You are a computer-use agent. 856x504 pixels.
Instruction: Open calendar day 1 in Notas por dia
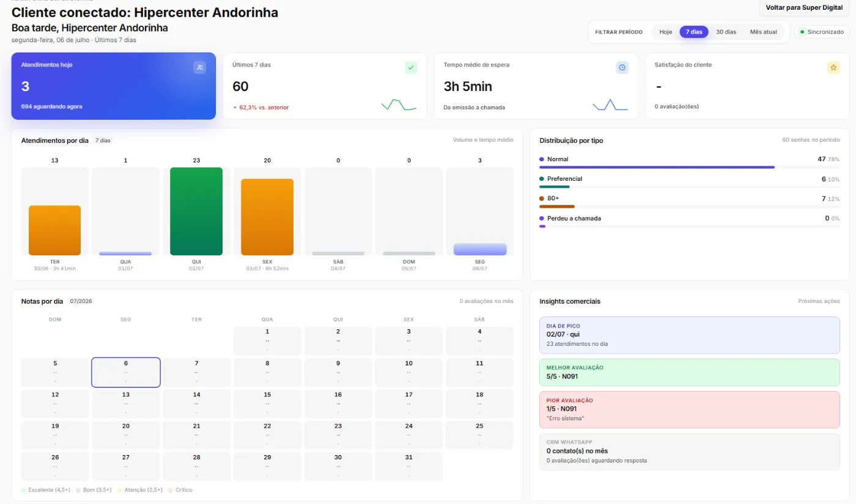[267, 341]
